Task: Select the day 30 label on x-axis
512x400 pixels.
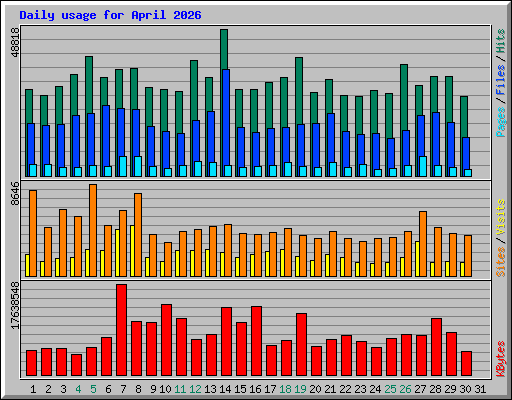Action: click(x=465, y=389)
